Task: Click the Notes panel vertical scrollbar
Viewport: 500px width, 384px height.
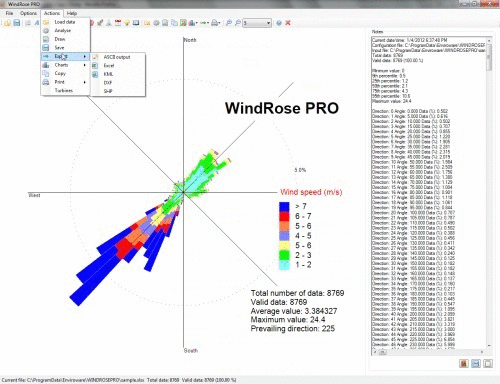Action: (x=489, y=192)
